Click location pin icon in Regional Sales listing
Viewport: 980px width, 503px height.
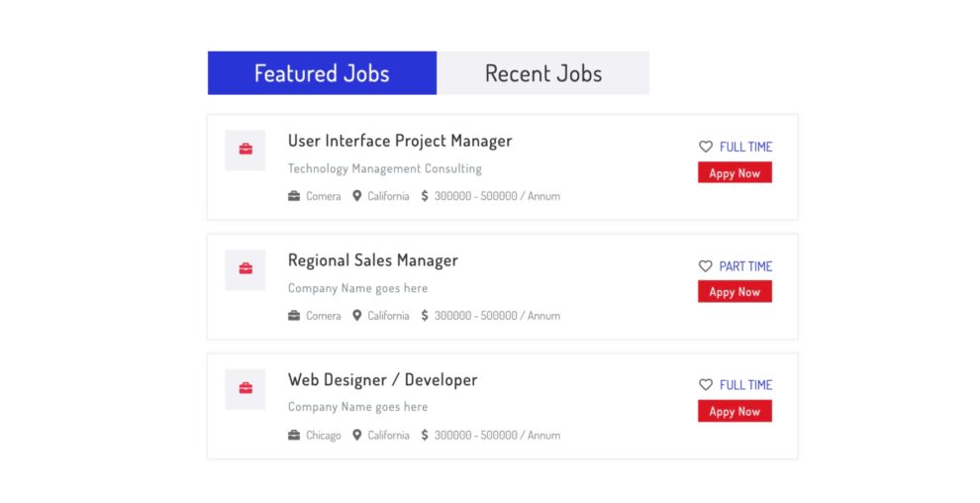tap(357, 316)
